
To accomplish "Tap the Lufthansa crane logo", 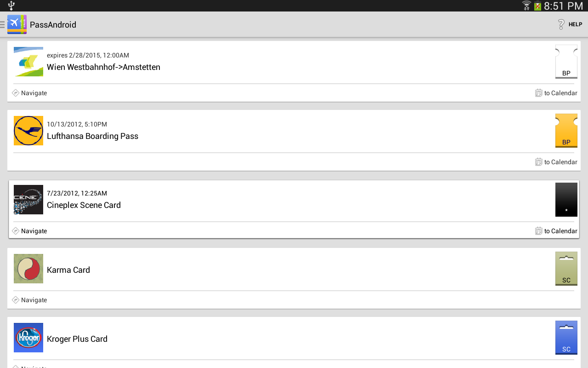I will pyautogui.click(x=28, y=131).
